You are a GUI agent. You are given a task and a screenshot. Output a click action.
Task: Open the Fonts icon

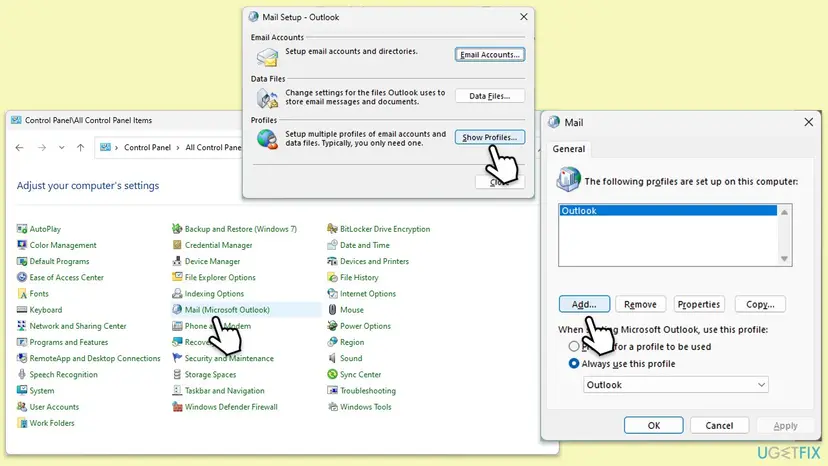point(22,293)
